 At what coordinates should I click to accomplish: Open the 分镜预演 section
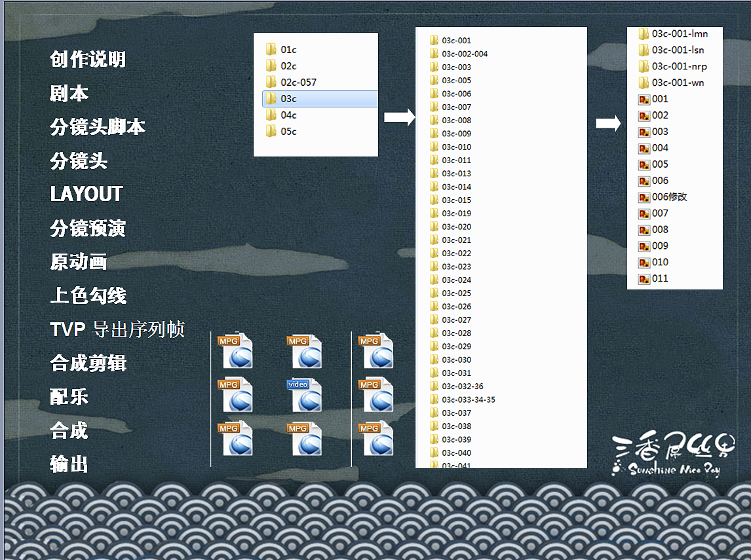point(88,228)
